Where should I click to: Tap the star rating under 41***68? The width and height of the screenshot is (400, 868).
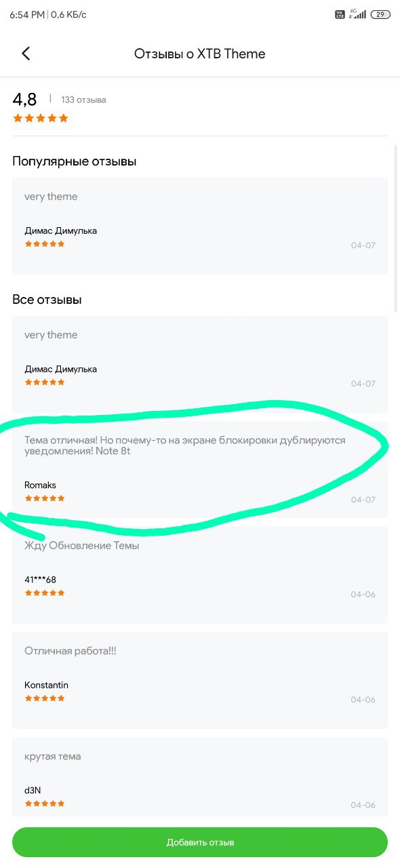45,593
